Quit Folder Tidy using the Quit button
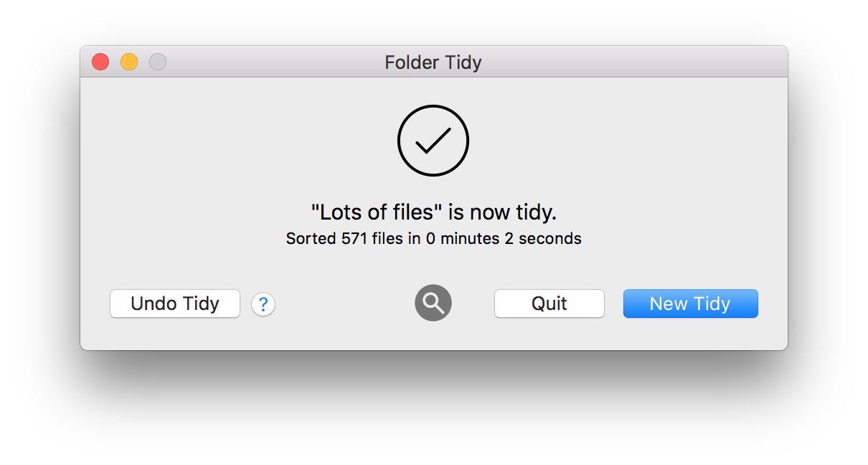The width and height of the screenshot is (868, 465). coord(549,304)
